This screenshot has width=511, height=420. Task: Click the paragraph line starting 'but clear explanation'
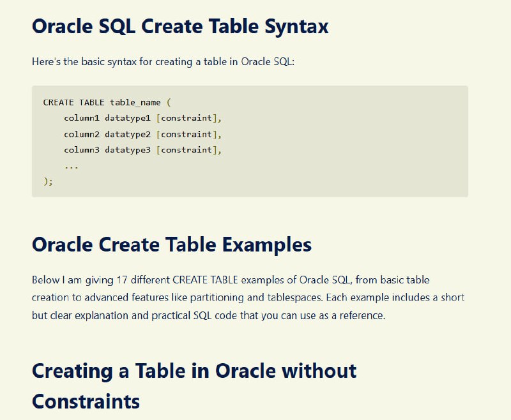[x=209, y=315]
